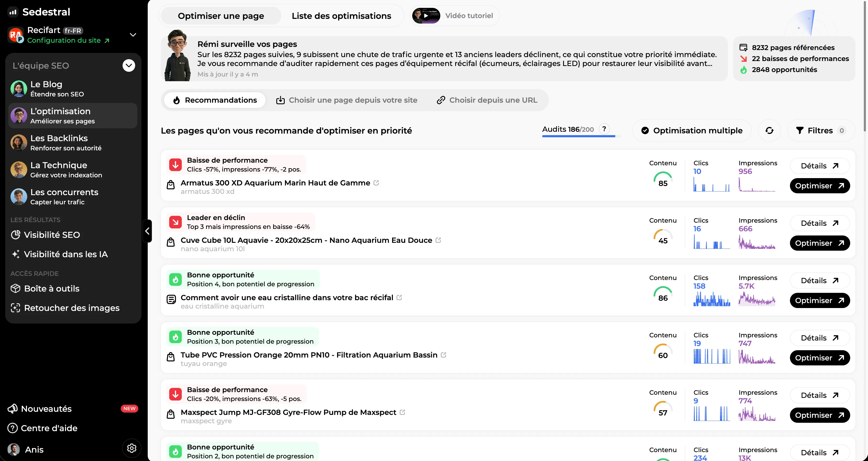Click Impressions chart for Tube PVC Pression
Screen dimensions: 868x461
[757, 356]
